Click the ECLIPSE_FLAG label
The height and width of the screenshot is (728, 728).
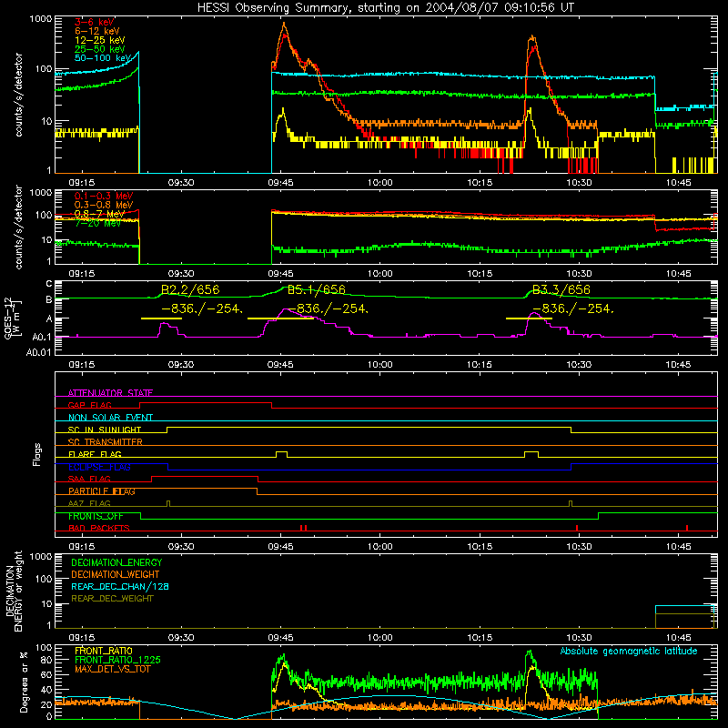click(99, 467)
